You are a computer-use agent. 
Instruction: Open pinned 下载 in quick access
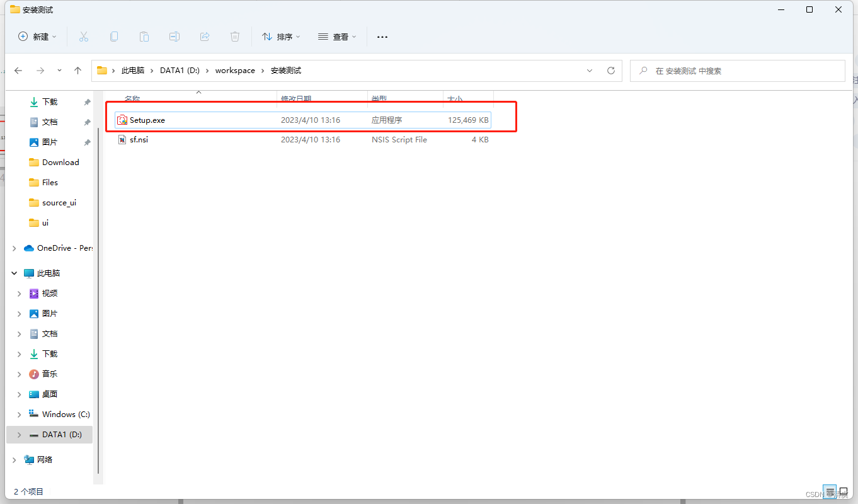pos(50,101)
